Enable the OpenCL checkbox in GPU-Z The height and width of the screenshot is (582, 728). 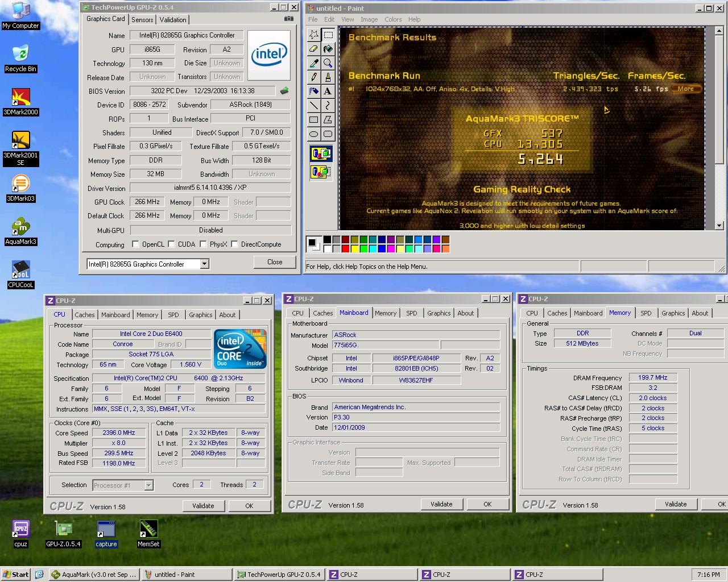coord(135,244)
